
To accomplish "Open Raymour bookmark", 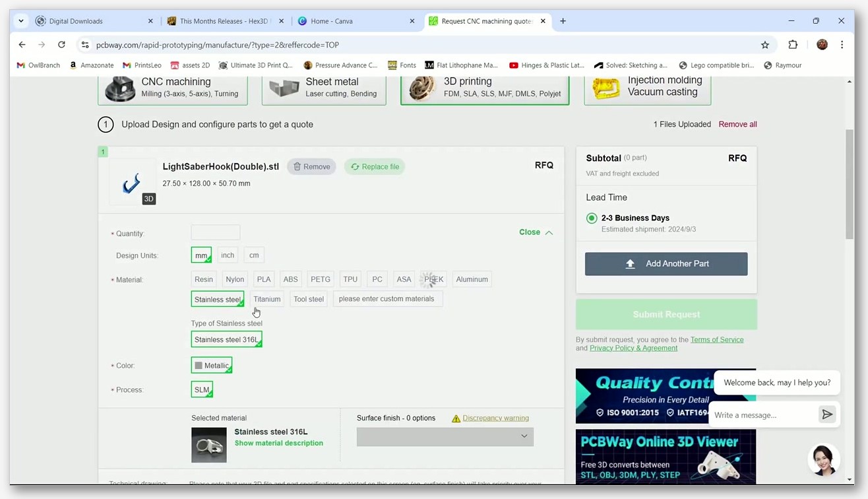I will (x=783, y=65).
